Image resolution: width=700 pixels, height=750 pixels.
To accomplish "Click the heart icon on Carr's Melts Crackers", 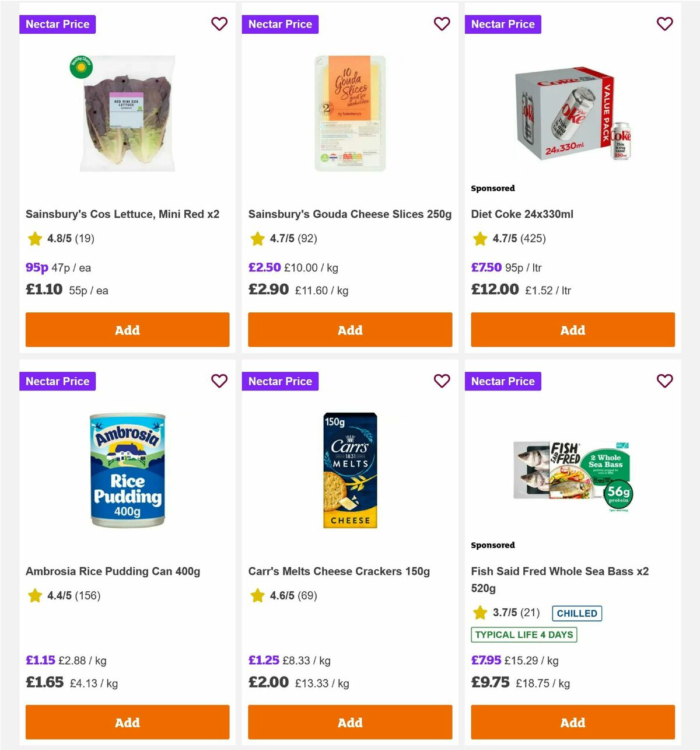I will (x=442, y=381).
